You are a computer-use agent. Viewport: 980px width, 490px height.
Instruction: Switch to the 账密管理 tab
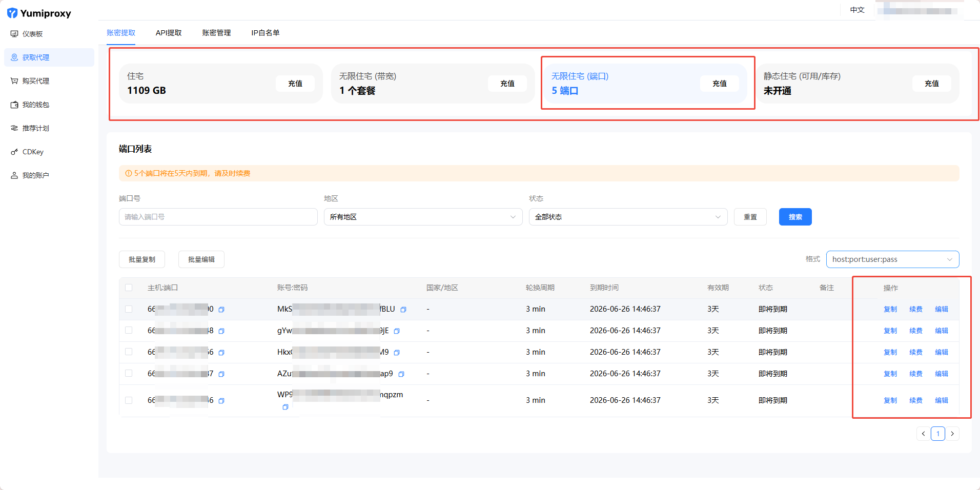click(216, 33)
